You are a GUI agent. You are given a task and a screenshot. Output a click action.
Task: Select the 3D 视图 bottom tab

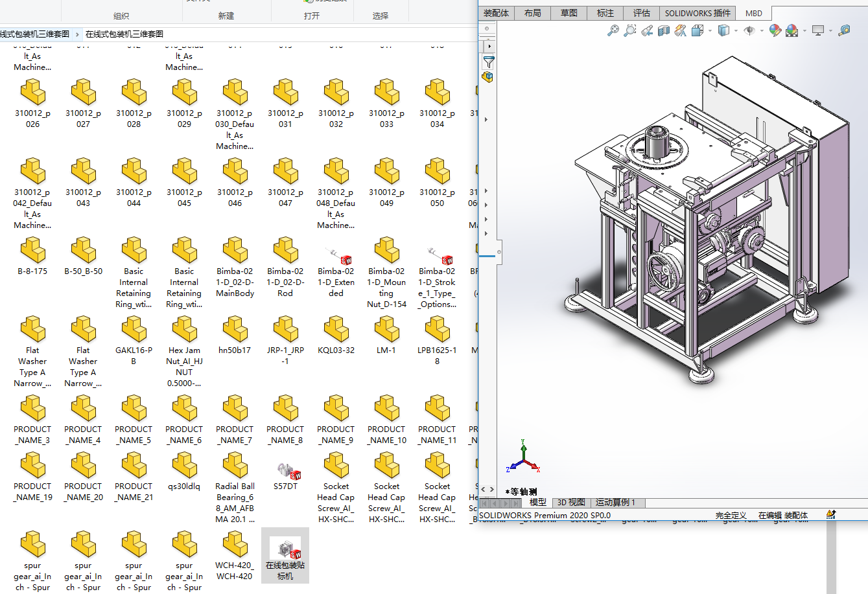tap(571, 503)
